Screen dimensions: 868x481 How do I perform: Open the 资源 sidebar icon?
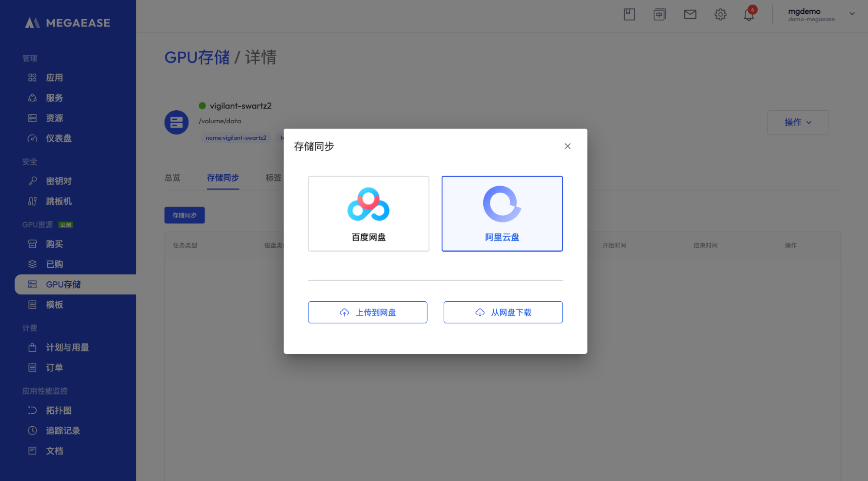pos(33,118)
